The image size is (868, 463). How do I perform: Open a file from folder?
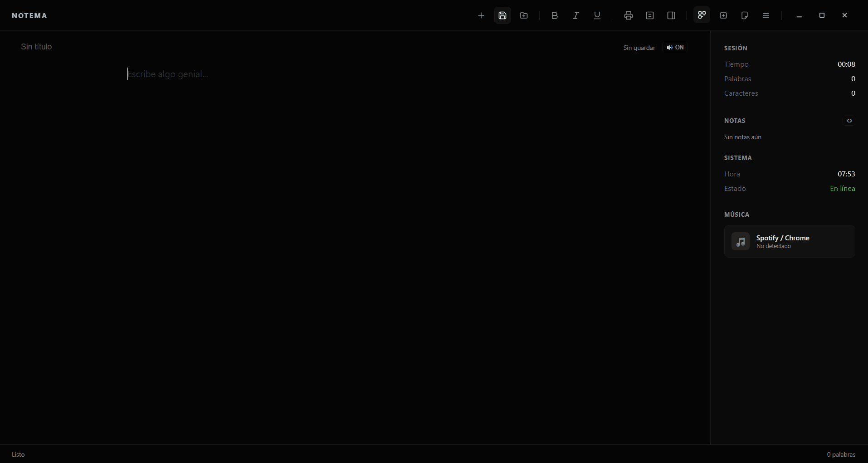[524, 15]
